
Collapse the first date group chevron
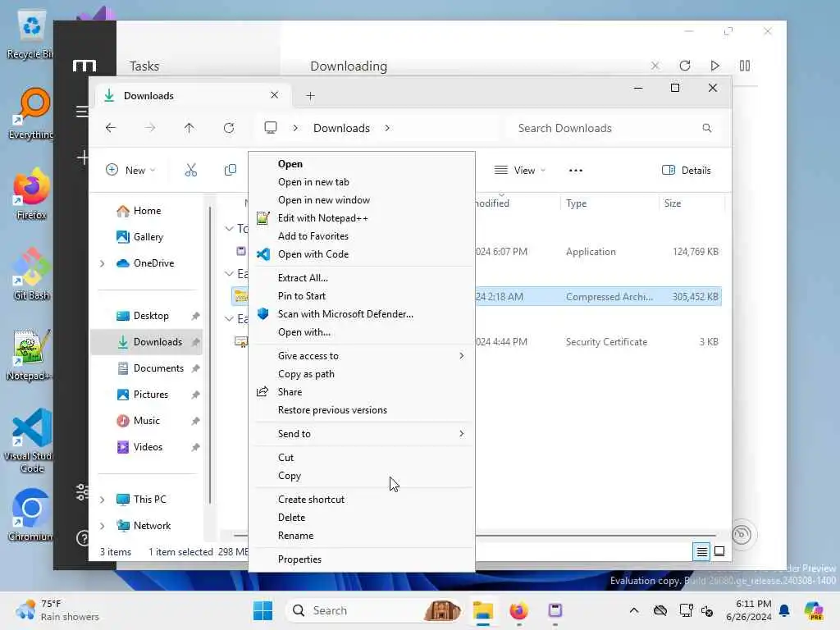pyautogui.click(x=229, y=229)
